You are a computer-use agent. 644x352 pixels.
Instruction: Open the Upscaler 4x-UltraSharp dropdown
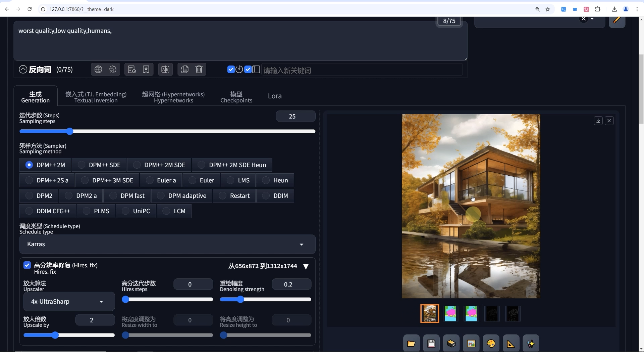[69, 302]
